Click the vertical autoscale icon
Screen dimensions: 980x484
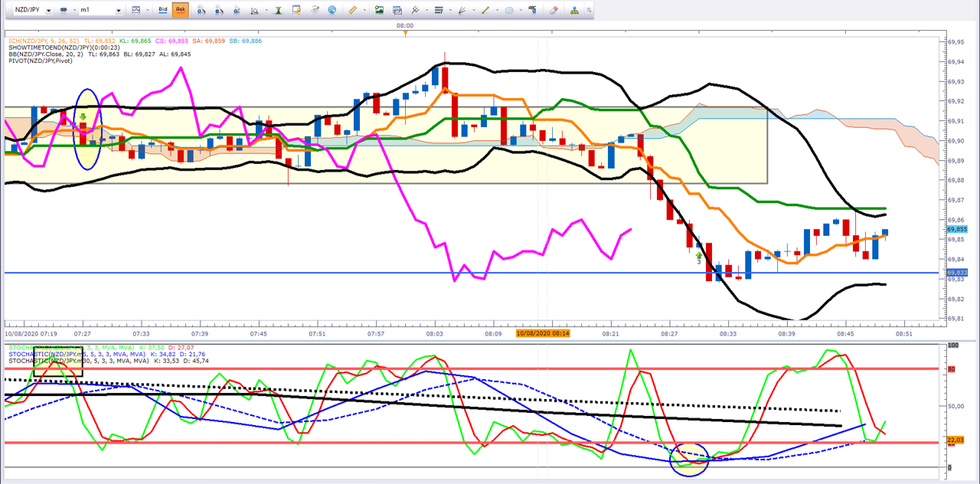pyautogui.click(x=278, y=10)
